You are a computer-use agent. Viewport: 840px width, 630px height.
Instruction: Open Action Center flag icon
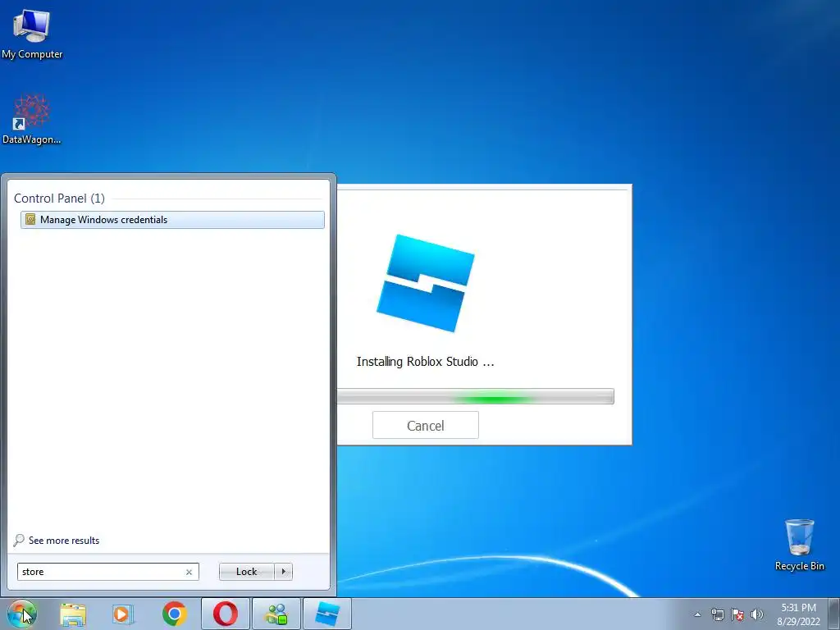tap(737, 614)
